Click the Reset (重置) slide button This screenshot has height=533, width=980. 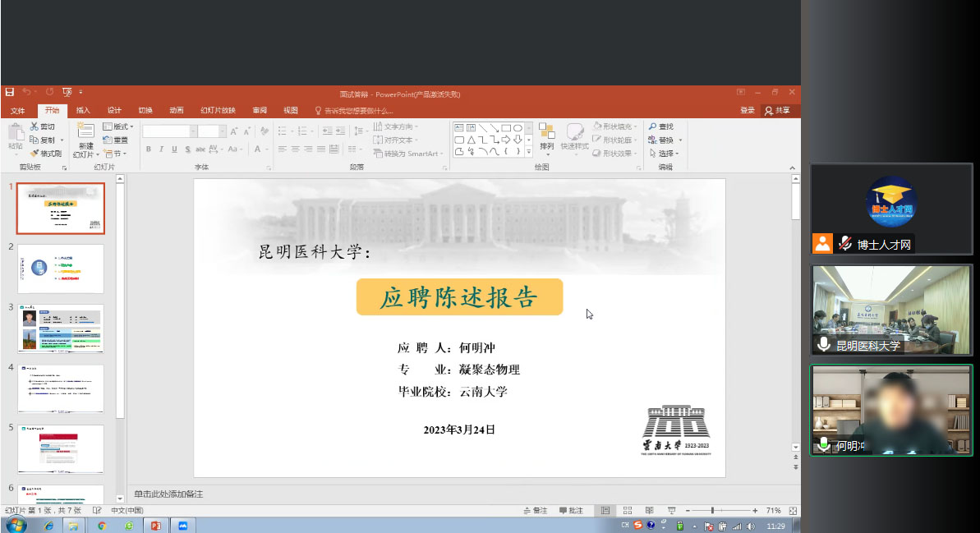coord(116,140)
